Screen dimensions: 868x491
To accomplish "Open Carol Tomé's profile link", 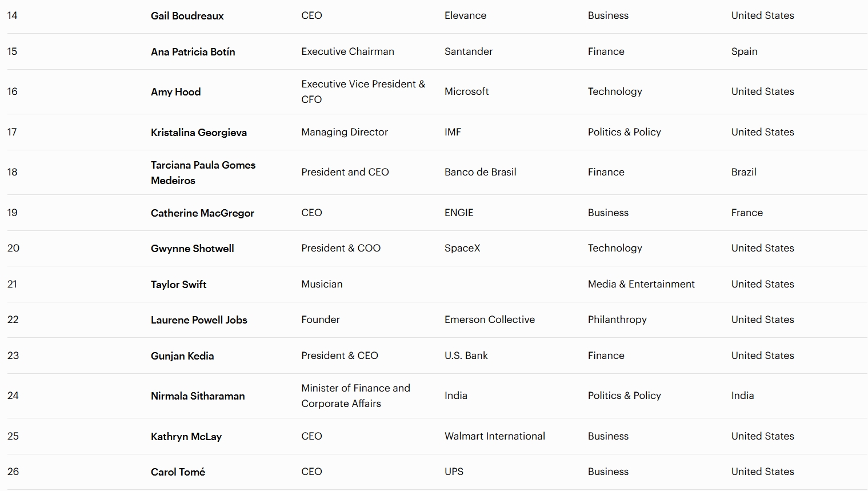I will (178, 472).
